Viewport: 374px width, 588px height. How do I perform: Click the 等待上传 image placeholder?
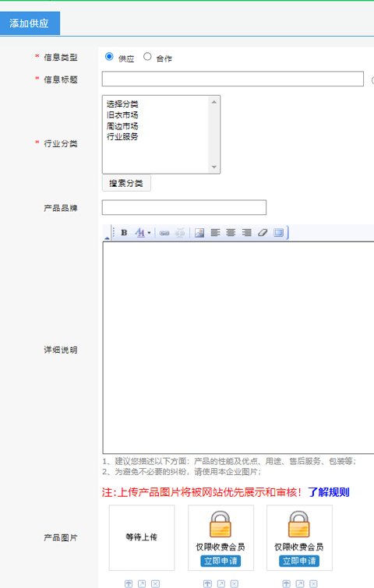click(142, 537)
